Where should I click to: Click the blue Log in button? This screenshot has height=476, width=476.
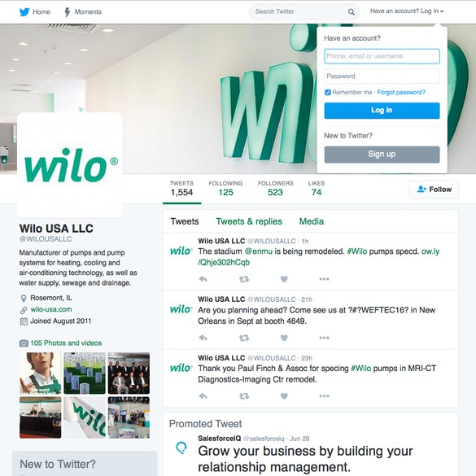click(382, 110)
